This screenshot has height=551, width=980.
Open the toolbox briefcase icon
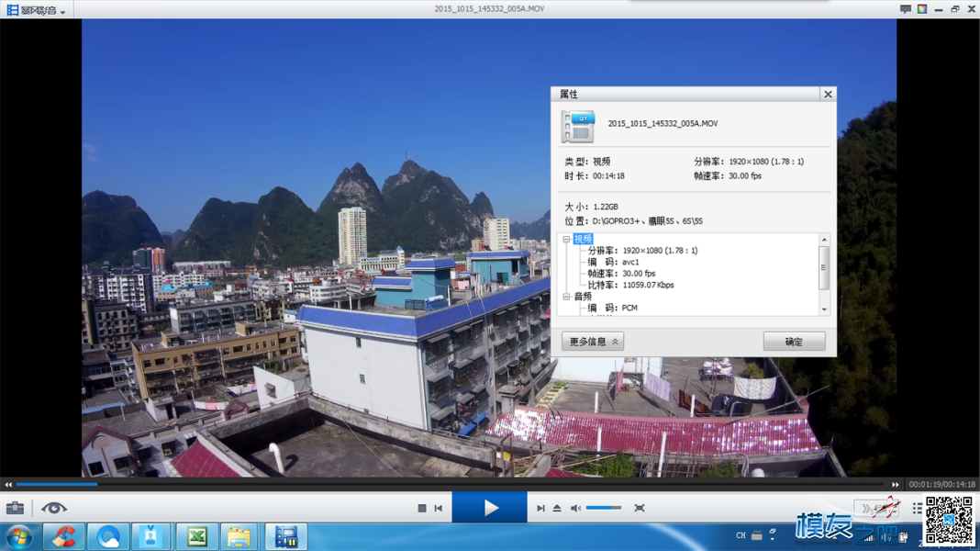(x=15, y=508)
